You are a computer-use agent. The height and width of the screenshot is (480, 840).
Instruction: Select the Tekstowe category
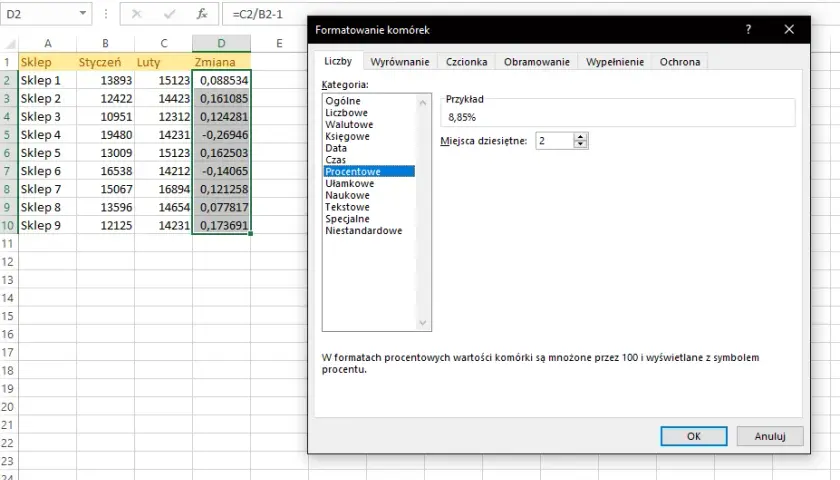coord(369,207)
